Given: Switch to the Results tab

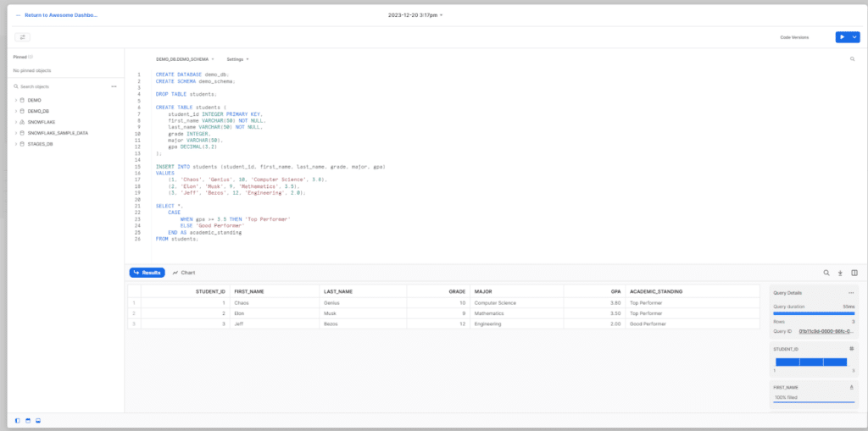Looking at the screenshot, I should click(147, 273).
